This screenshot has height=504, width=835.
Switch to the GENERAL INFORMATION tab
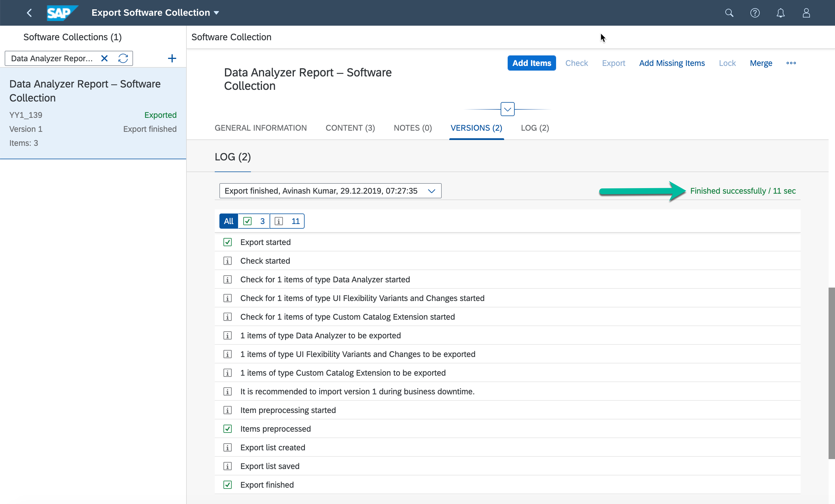[x=261, y=128]
